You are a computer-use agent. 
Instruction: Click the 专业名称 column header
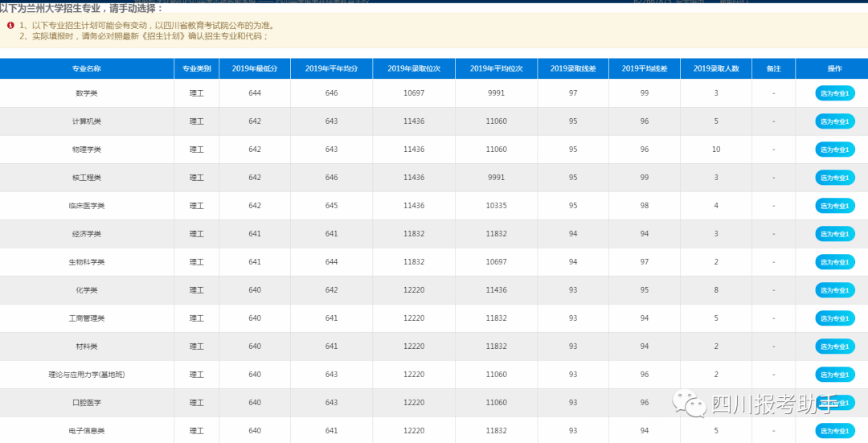[87, 69]
